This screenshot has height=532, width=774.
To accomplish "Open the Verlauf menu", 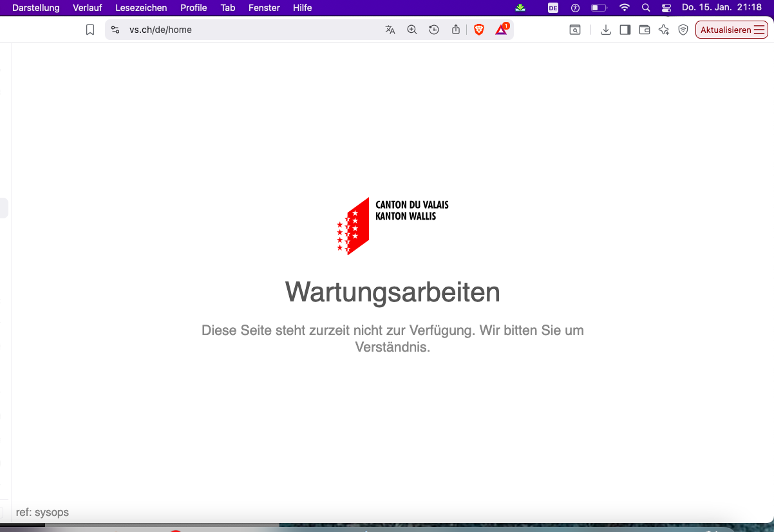I will click(x=87, y=8).
